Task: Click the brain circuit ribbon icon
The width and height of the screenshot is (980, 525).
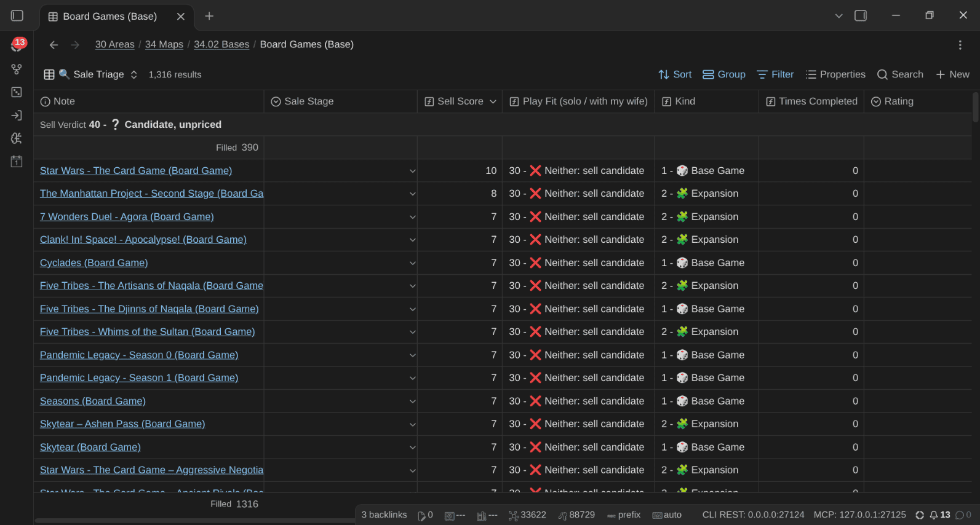Action: click(x=17, y=138)
